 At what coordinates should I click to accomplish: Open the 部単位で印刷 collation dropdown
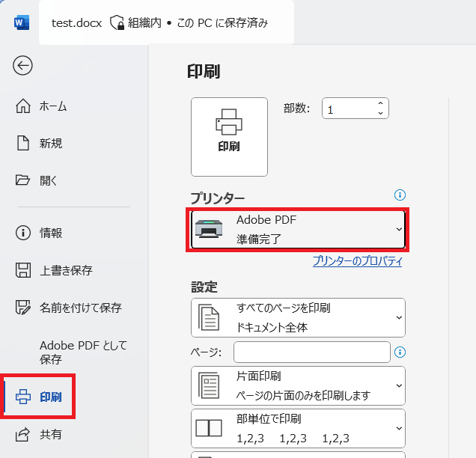point(298,428)
